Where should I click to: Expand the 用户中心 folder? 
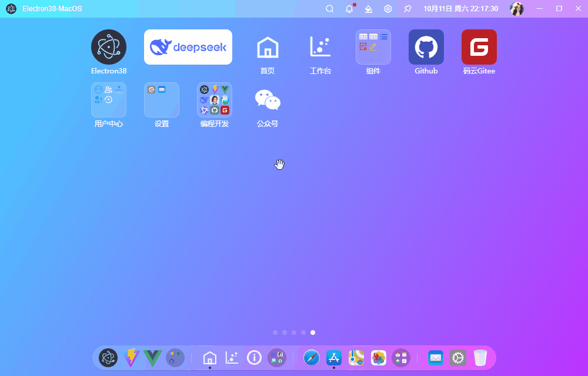point(109,100)
